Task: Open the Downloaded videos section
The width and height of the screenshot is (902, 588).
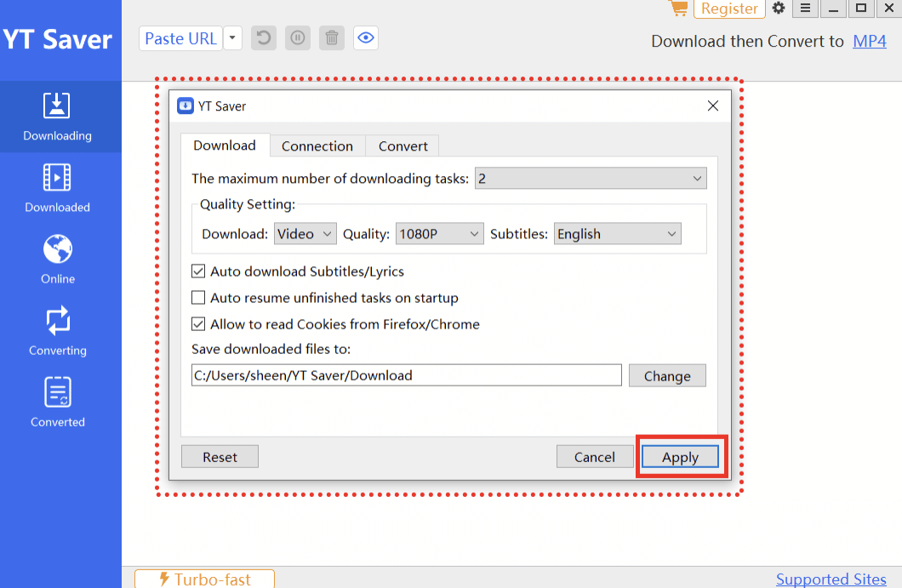Action: tap(58, 188)
